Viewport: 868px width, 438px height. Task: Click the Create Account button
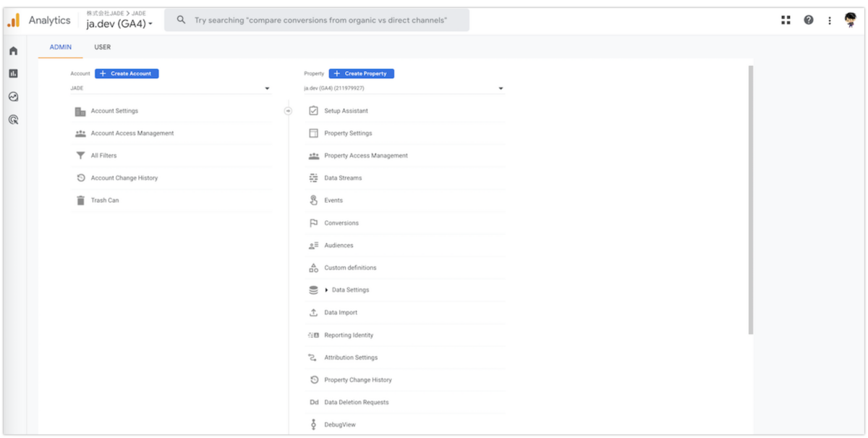(127, 73)
